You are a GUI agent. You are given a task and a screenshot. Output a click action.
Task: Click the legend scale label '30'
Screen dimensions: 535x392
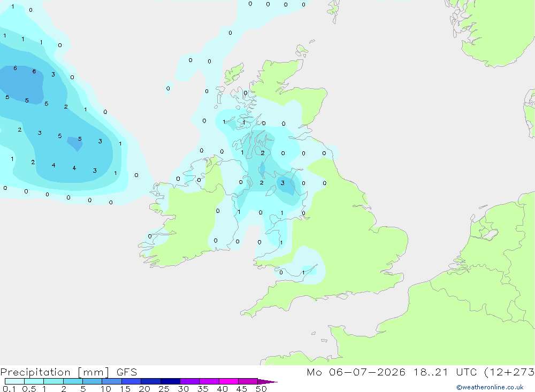click(x=184, y=389)
